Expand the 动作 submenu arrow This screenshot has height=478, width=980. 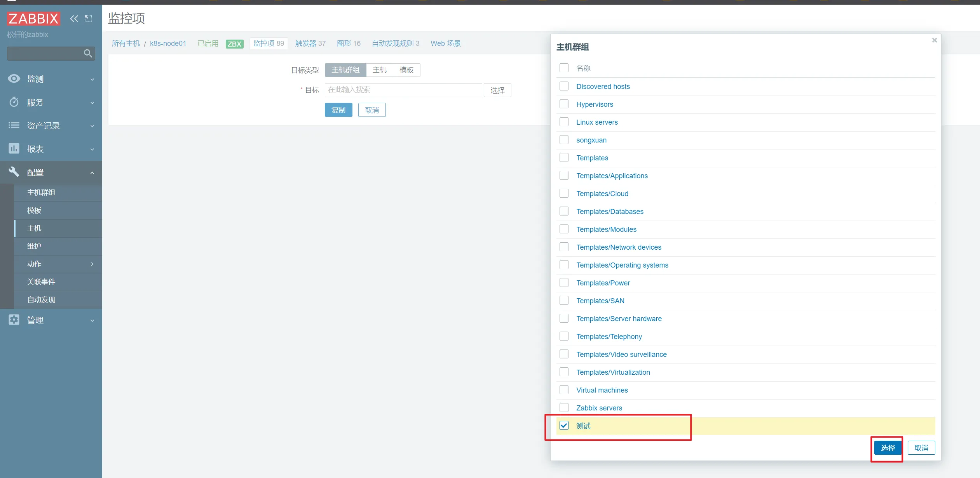(92, 264)
